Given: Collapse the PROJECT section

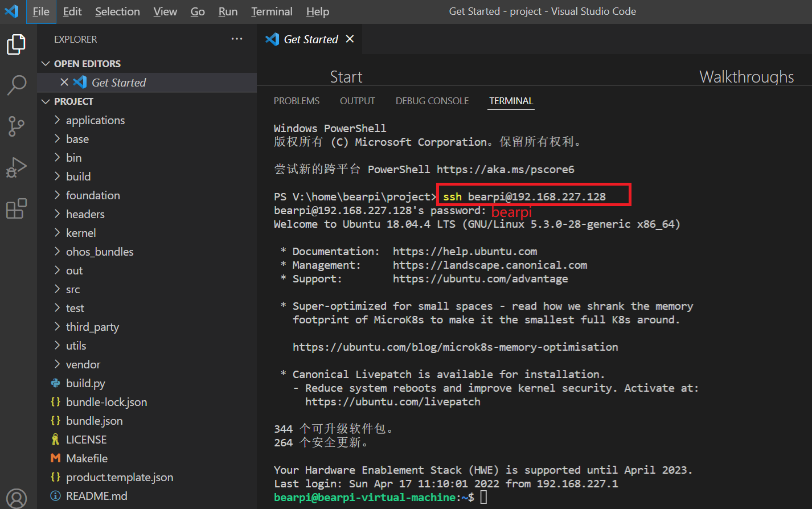Looking at the screenshot, I should pyautogui.click(x=46, y=101).
